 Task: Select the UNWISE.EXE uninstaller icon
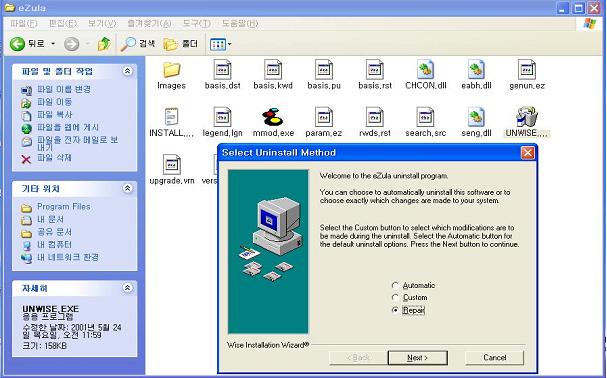pos(527,117)
